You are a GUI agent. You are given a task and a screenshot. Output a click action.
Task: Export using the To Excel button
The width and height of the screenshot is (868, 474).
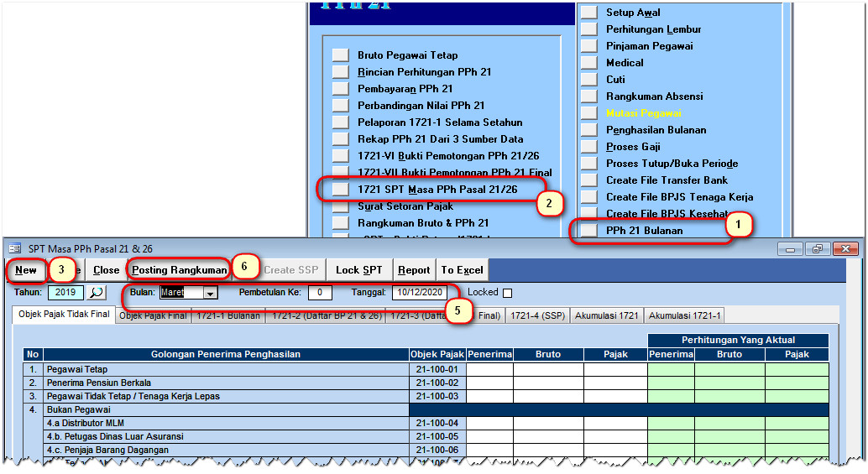[x=462, y=270]
